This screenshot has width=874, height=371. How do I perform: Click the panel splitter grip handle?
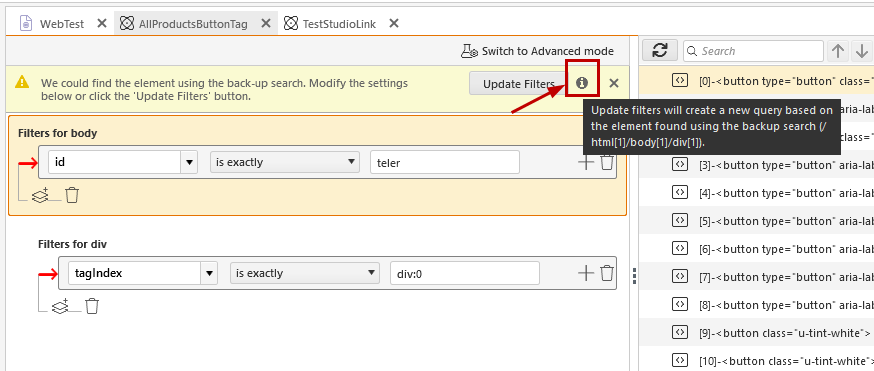pos(634,276)
